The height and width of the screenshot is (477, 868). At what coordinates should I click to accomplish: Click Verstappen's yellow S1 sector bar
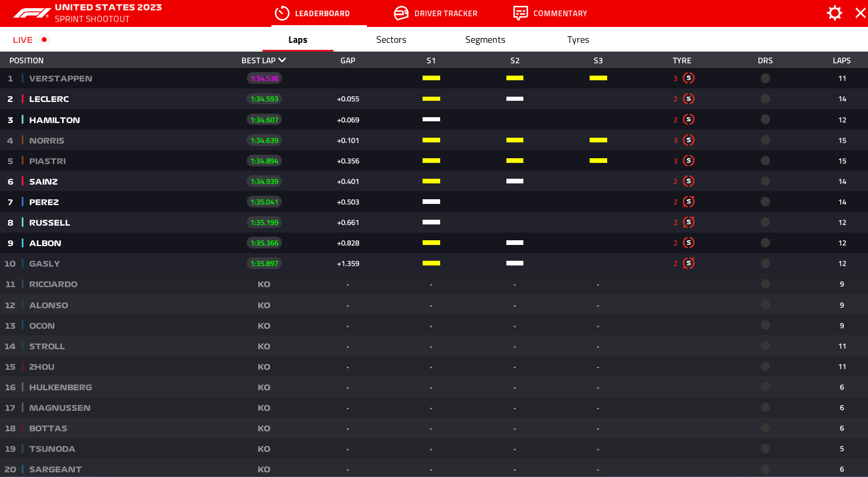tap(431, 78)
